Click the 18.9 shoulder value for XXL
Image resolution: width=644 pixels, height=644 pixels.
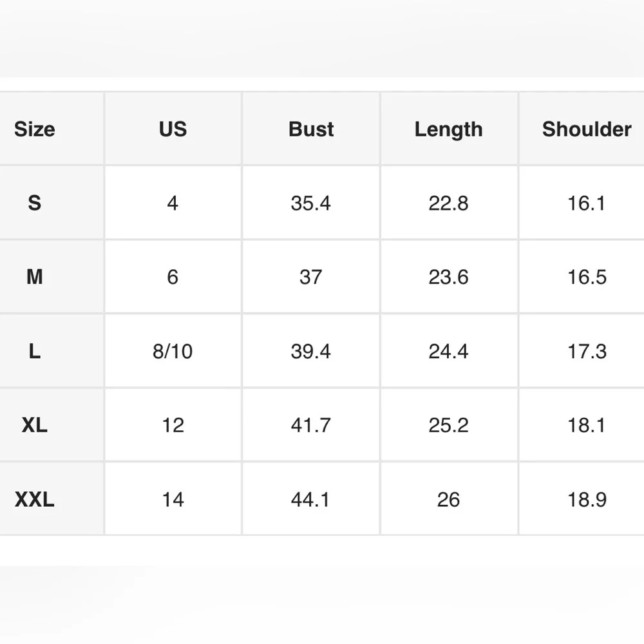(587, 499)
